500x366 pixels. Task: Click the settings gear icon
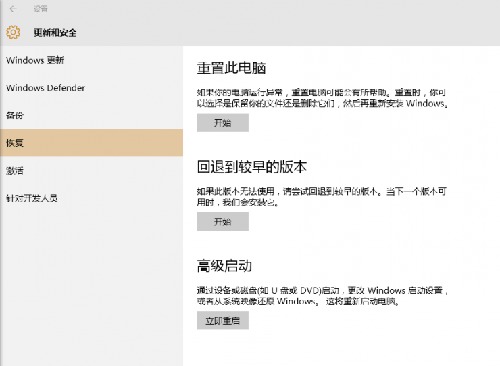(x=13, y=32)
